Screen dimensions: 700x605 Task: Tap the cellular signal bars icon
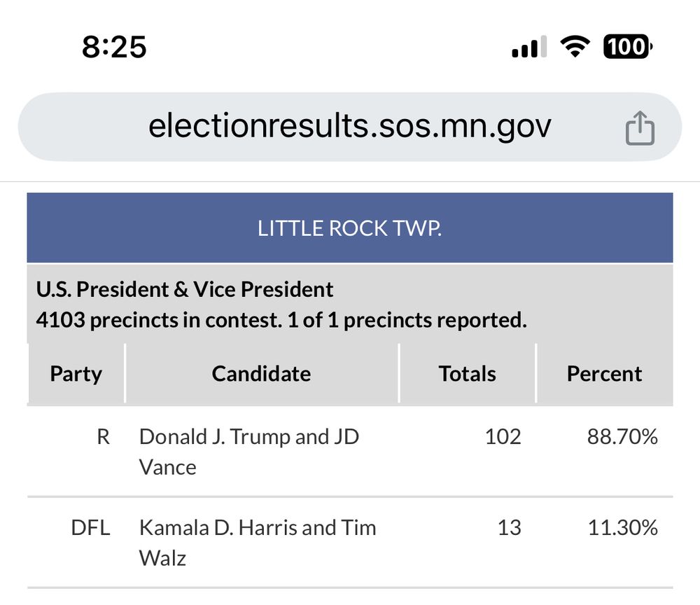tap(529, 48)
